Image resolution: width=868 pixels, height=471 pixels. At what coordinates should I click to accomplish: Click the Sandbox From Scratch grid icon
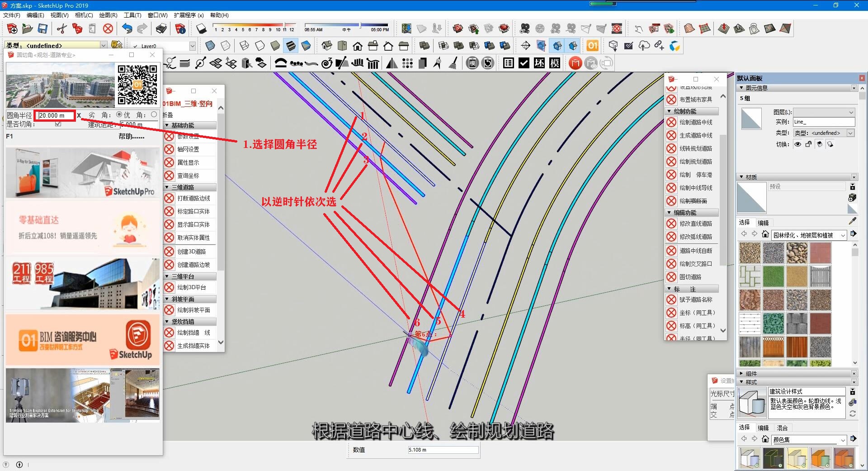tap(704, 29)
